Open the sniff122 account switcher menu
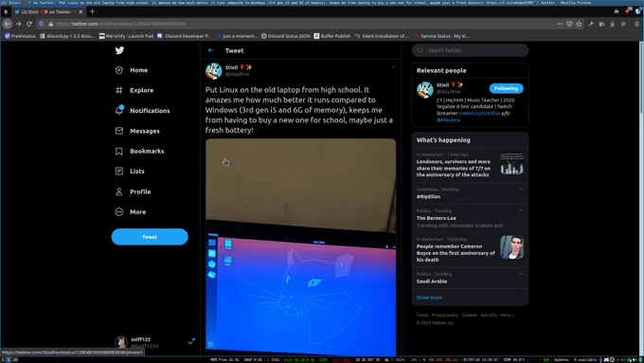 point(154,342)
